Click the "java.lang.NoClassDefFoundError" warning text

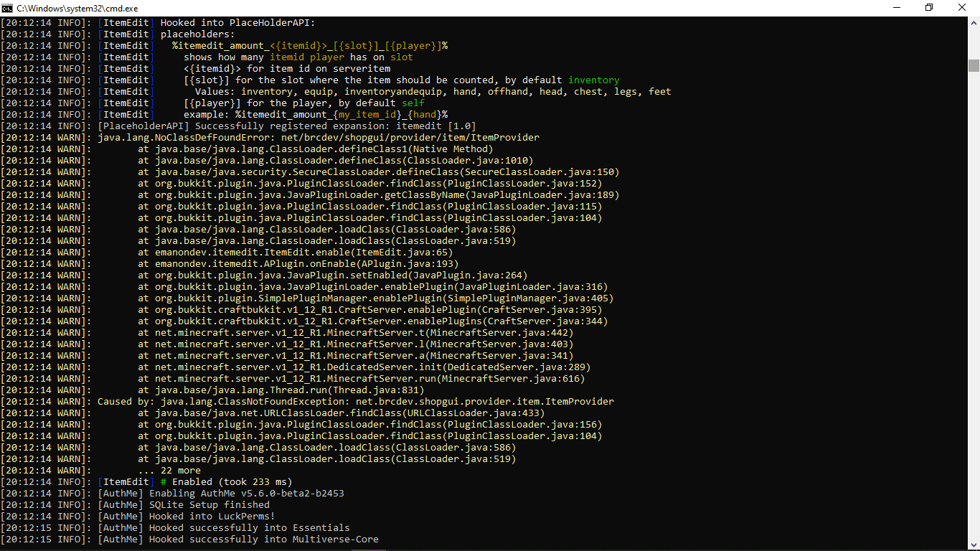point(318,137)
